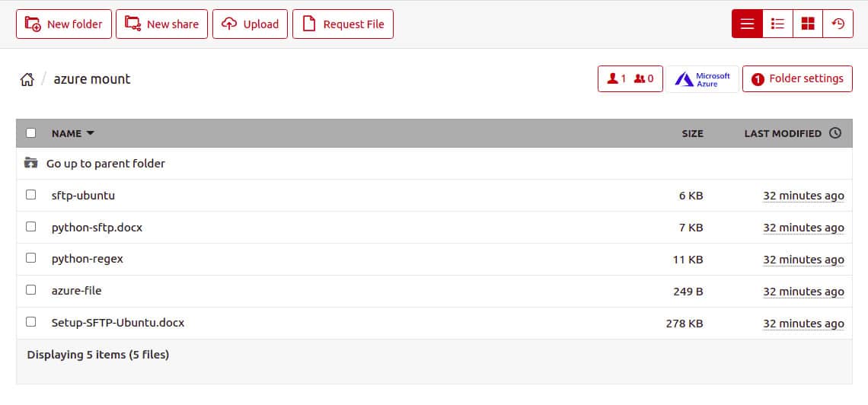This screenshot has width=868, height=405.
Task: Click the Upload button
Action: pyautogui.click(x=251, y=24)
